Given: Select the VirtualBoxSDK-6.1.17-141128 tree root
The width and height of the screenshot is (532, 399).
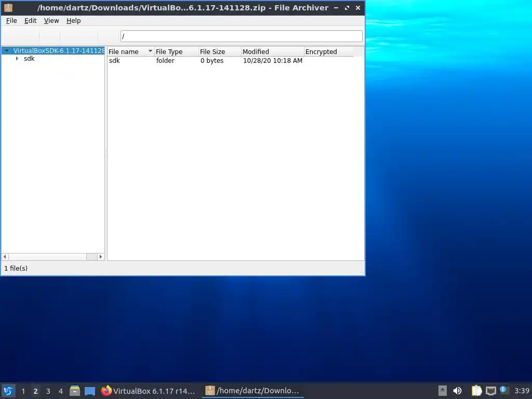Looking at the screenshot, I should coord(59,50).
